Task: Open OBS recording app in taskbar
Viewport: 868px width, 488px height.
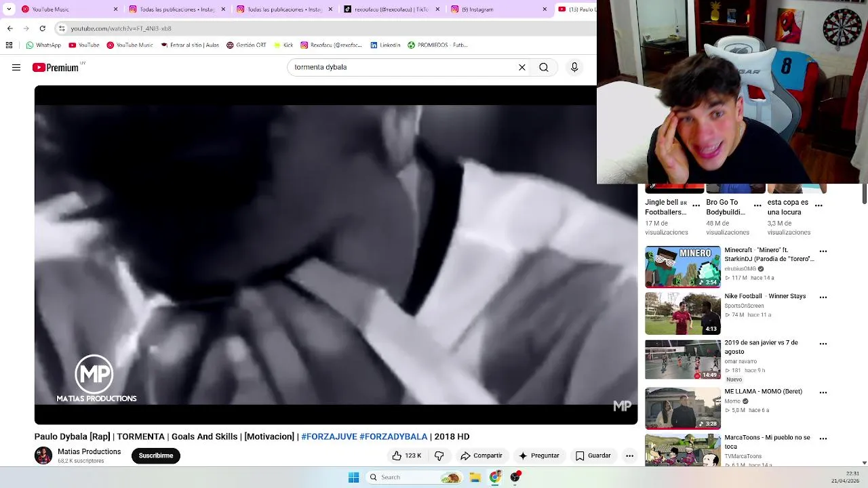Action: click(515, 477)
